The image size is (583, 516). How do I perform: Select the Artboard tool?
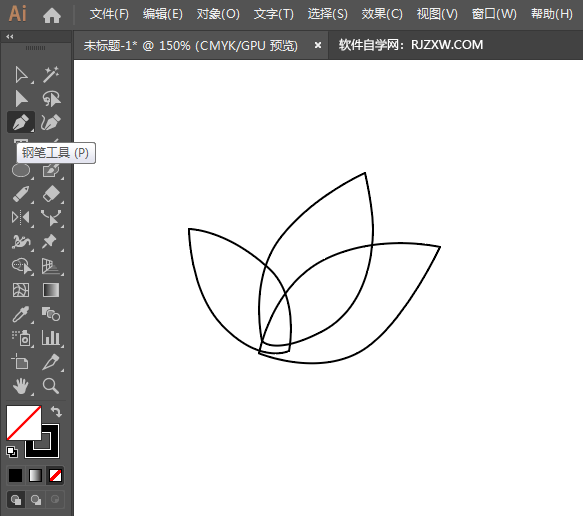pos(20,361)
